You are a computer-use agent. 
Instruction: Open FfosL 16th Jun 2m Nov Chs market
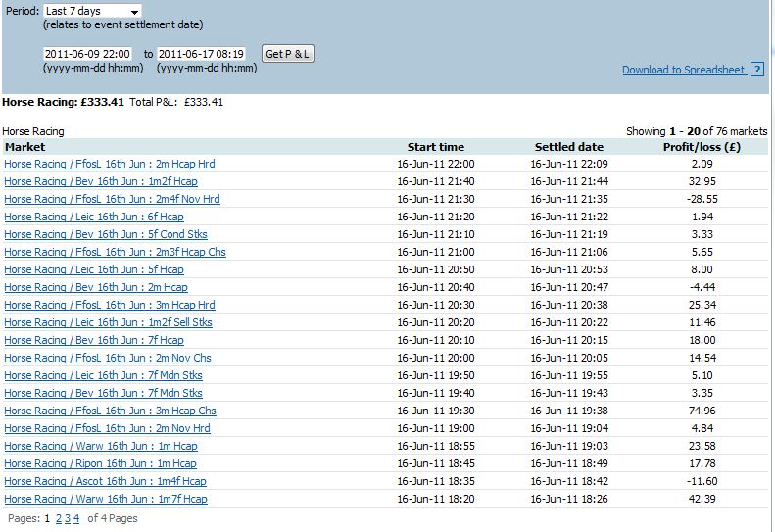[108, 358]
